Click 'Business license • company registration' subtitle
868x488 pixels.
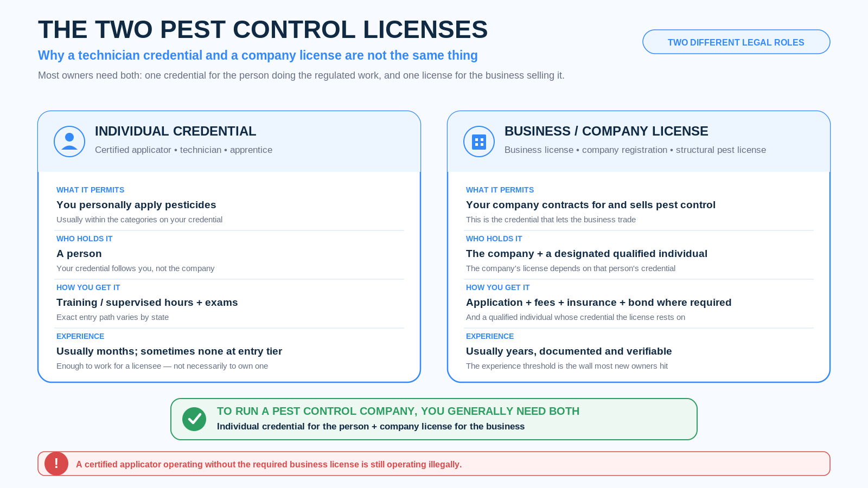(635, 150)
